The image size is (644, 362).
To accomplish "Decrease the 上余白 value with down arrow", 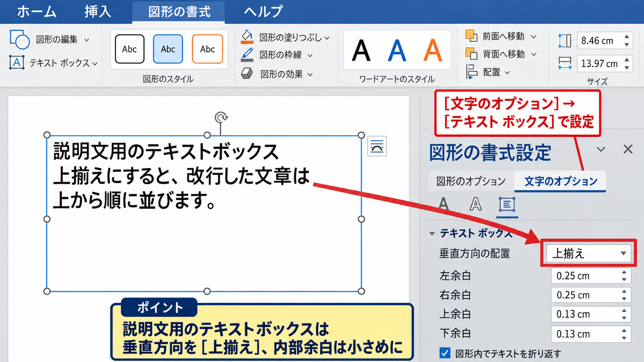I will 624,318.
